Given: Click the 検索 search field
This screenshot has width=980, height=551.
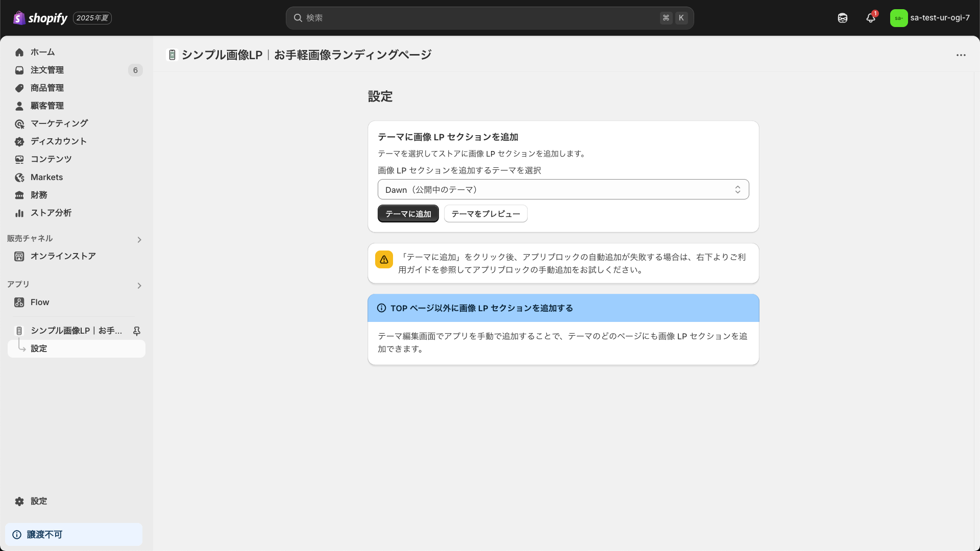Looking at the screenshot, I should tap(490, 18).
